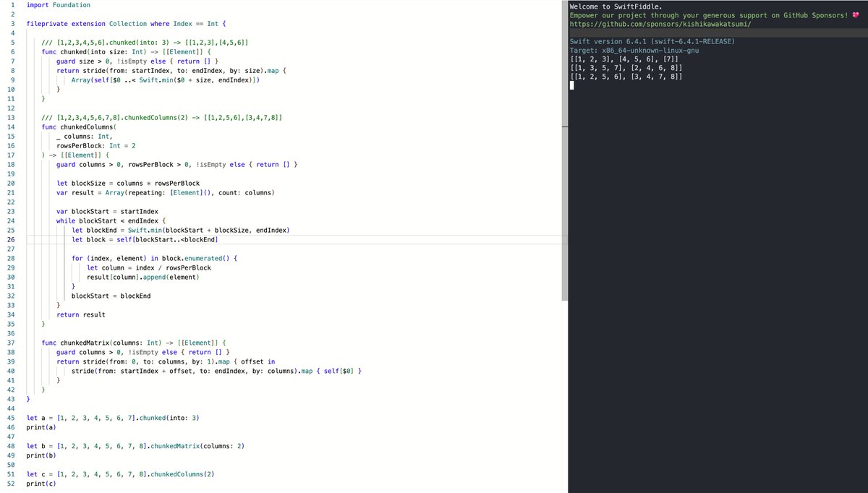Click the "Array(self[$0 ..< Swift.min" line
Image resolution: width=868 pixels, height=493 pixels.
[165, 80]
